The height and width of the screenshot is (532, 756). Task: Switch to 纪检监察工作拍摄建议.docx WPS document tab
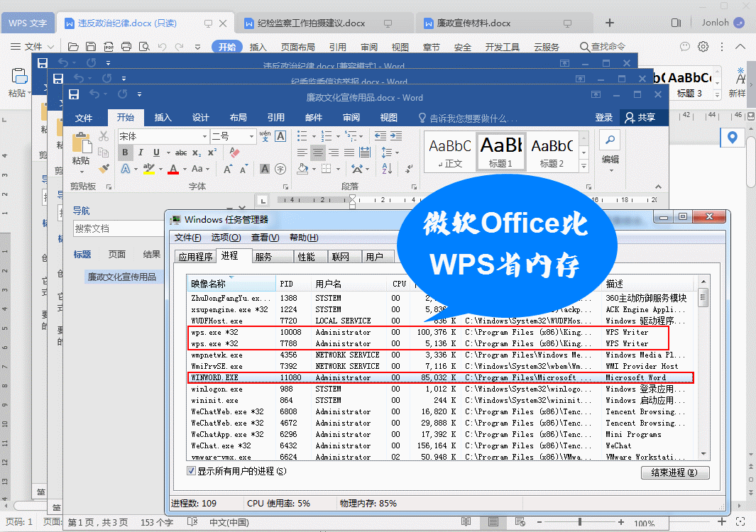(x=311, y=23)
